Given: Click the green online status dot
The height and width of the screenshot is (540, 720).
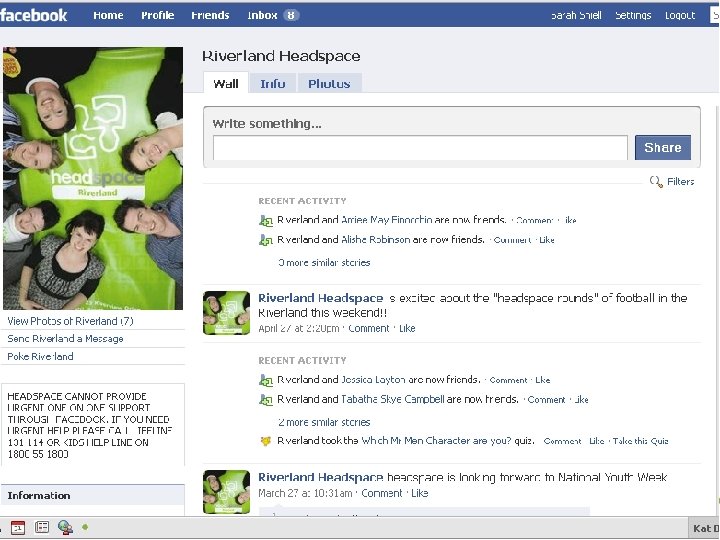Looking at the screenshot, I should (85, 527).
